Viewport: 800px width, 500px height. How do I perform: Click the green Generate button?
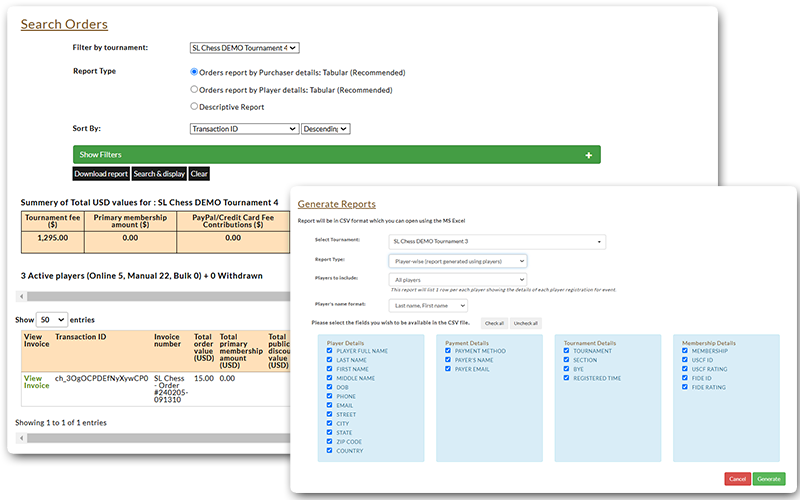tap(768, 479)
